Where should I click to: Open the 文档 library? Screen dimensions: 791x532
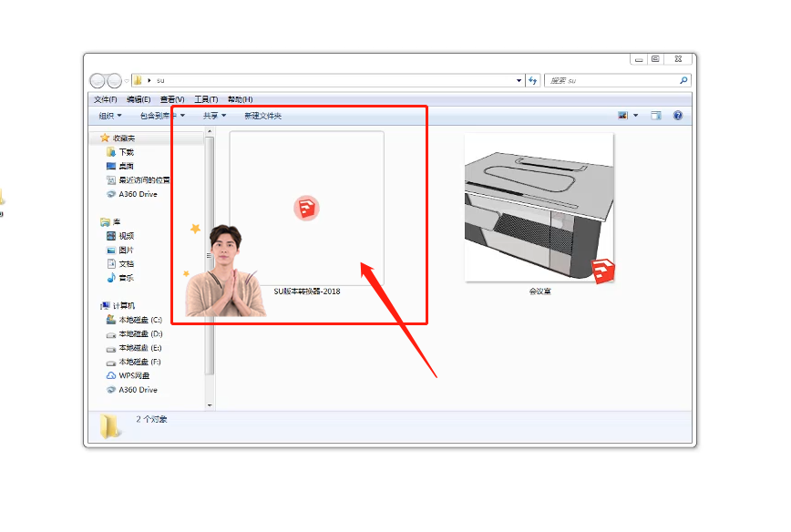(x=126, y=264)
